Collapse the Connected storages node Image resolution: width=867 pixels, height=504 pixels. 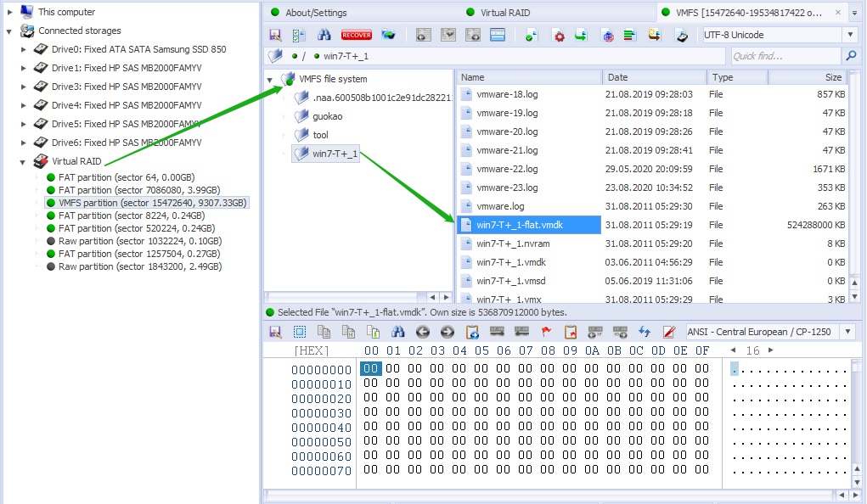(x=9, y=31)
